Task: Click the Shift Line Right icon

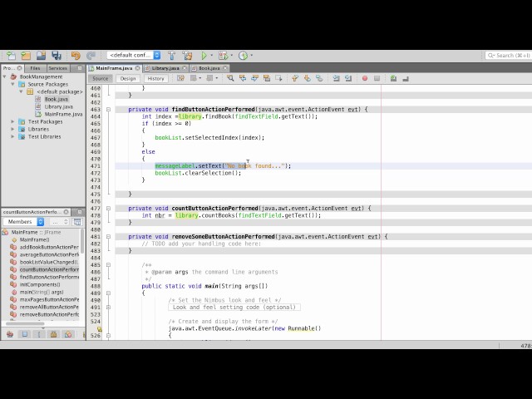Action: coord(348,78)
